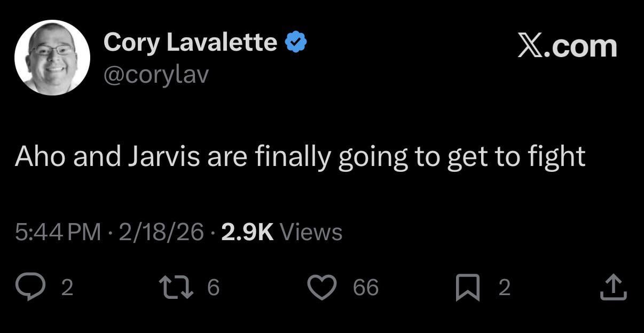Click the 2/18/26 post date
Image resolution: width=644 pixels, height=333 pixels.
161,232
